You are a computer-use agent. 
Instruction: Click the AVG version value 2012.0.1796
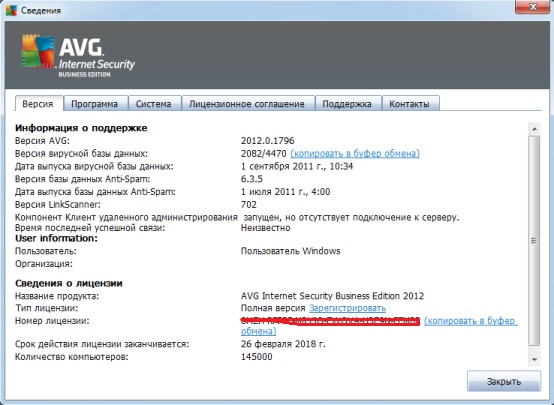click(267, 141)
